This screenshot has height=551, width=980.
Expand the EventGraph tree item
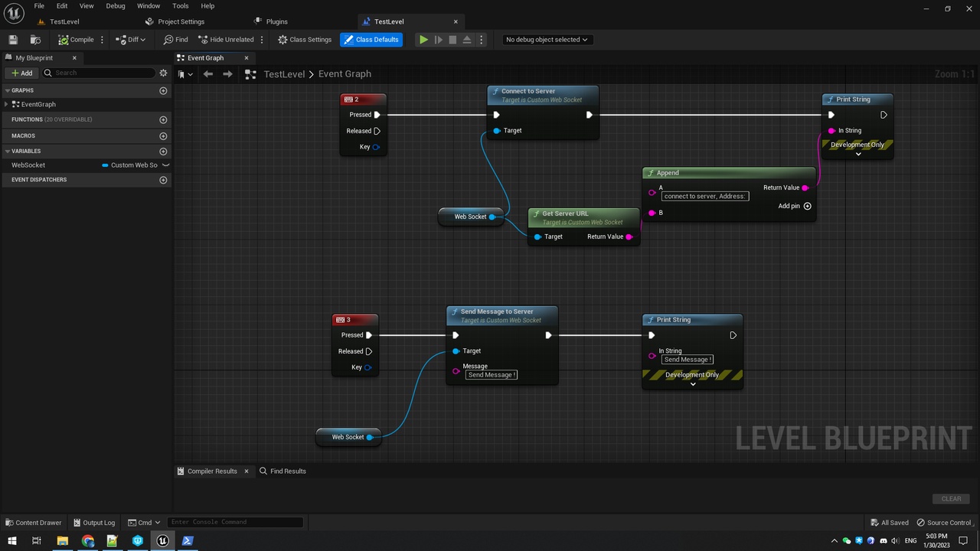tap(7, 104)
